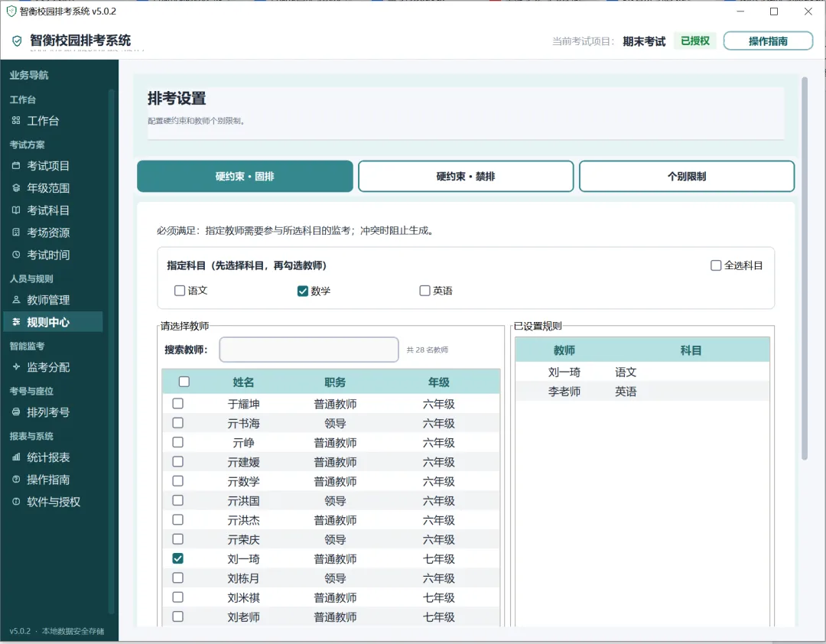Click the 排列考号 icon
This screenshot has height=644, width=826.
pyautogui.click(x=16, y=412)
